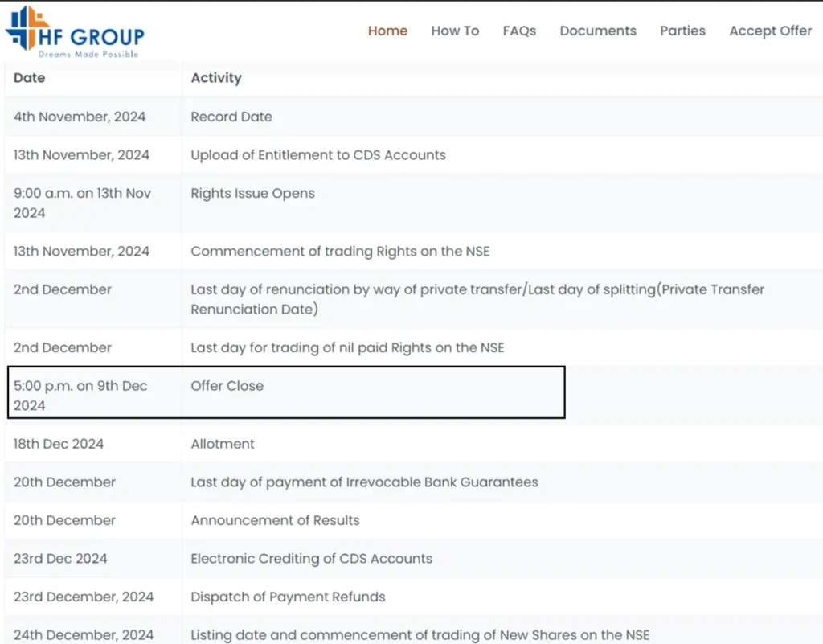Click the Activity column header
This screenshot has height=644, width=823.
point(216,78)
